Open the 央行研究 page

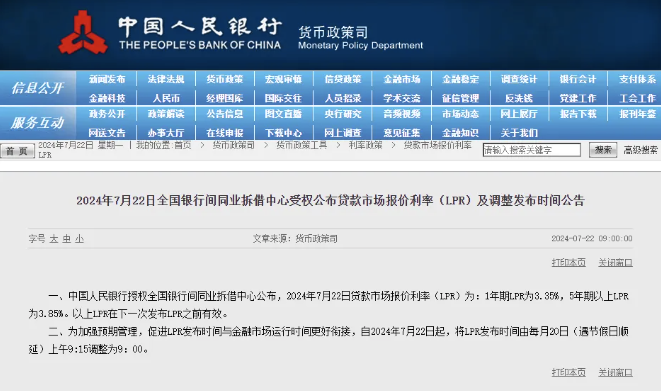[343, 114]
